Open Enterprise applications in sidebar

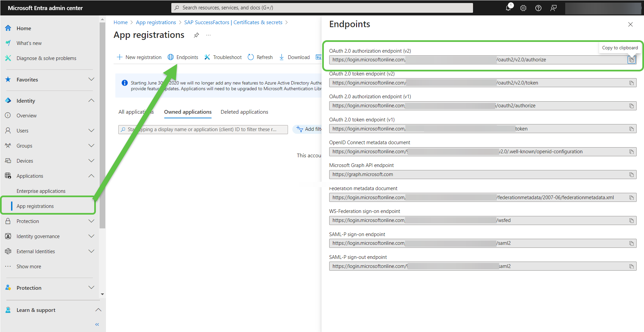[x=41, y=191]
